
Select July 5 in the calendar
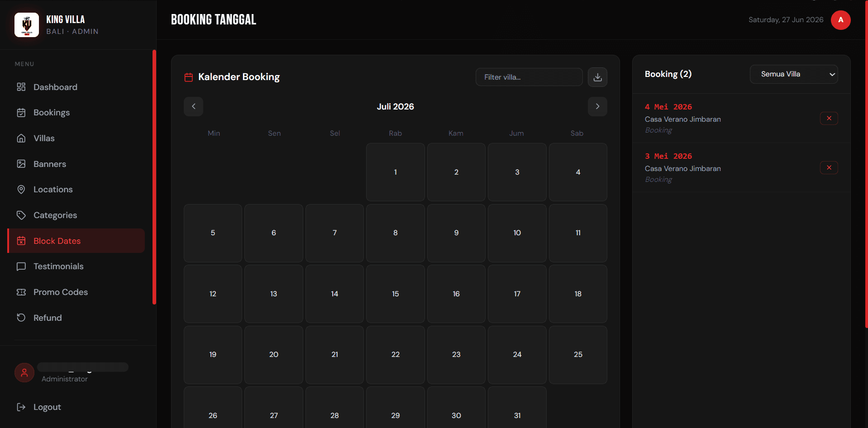[213, 233]
